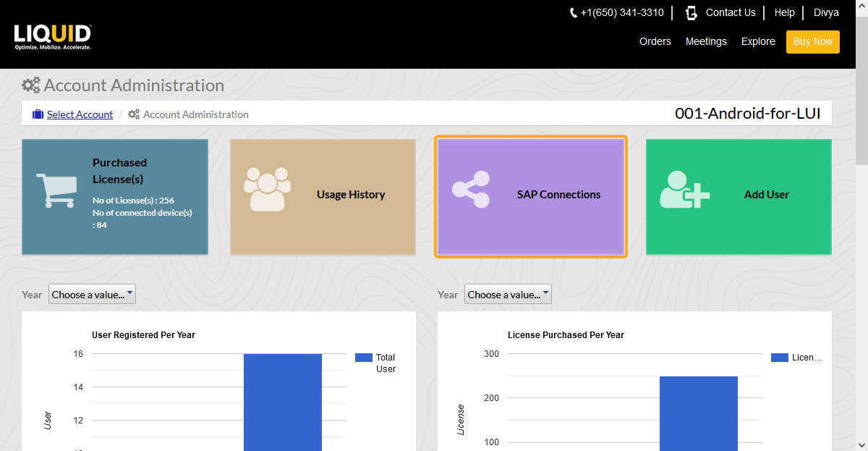Click the gears icon beside the Account Administration heading
868x451 pixels.
(31, 85)
